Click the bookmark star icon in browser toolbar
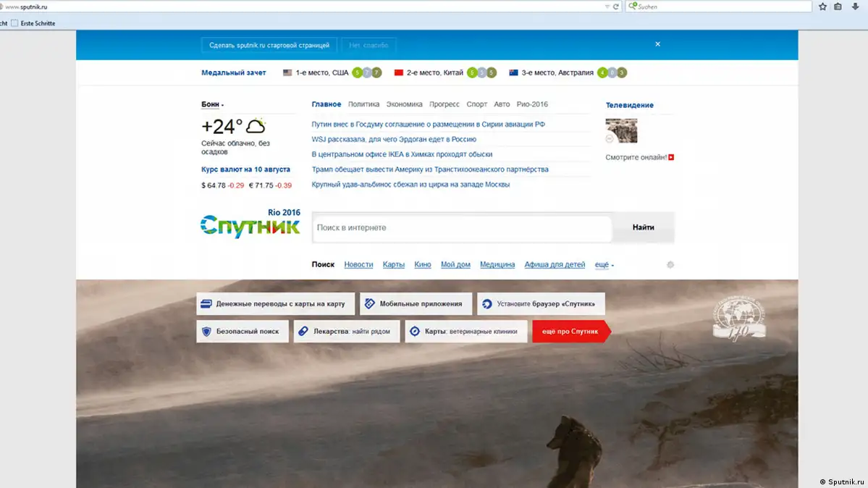Screen dimensions: 868x488 (x=822, y=7)
